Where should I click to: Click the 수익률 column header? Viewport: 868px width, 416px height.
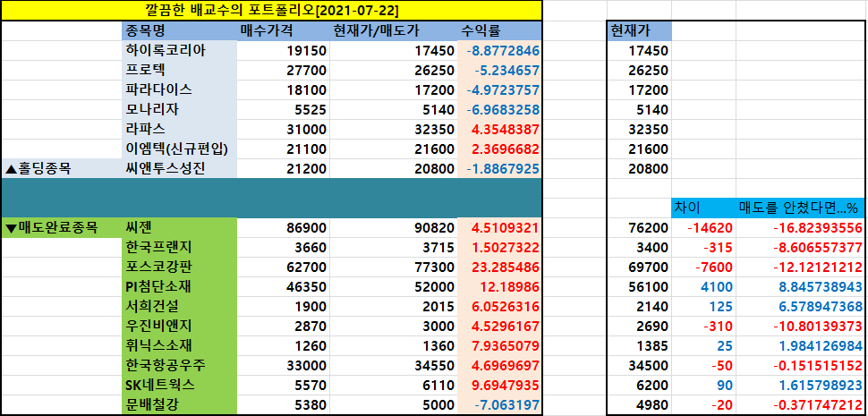click(x=499, y=31)
